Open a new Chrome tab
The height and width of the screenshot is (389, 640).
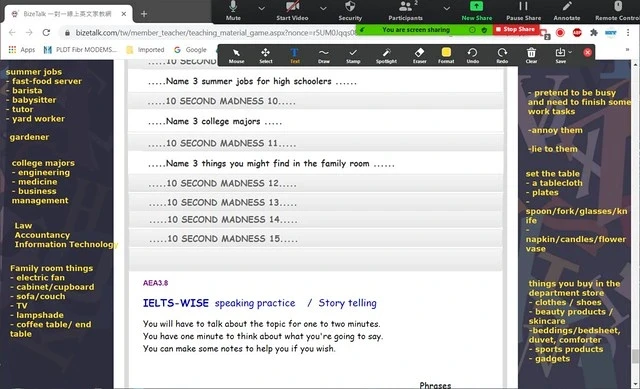click(x=144, y=14)
